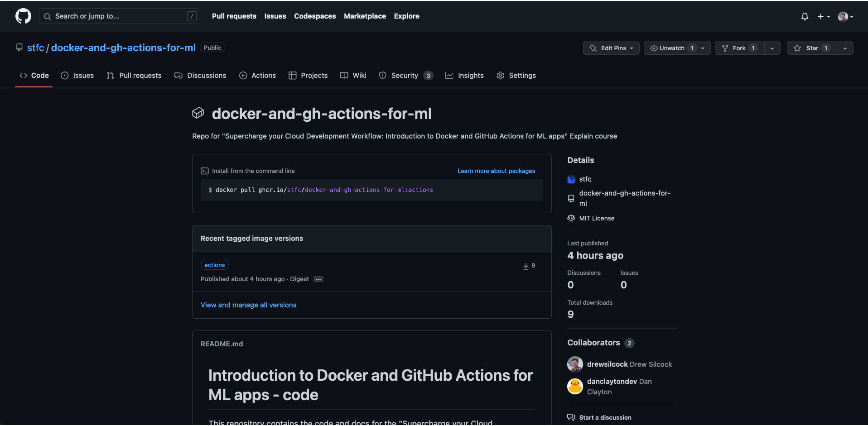This screenshot has height=426, width=868.
Task: Click Unwatch to stop watching the repo
Action: point(673,48)
